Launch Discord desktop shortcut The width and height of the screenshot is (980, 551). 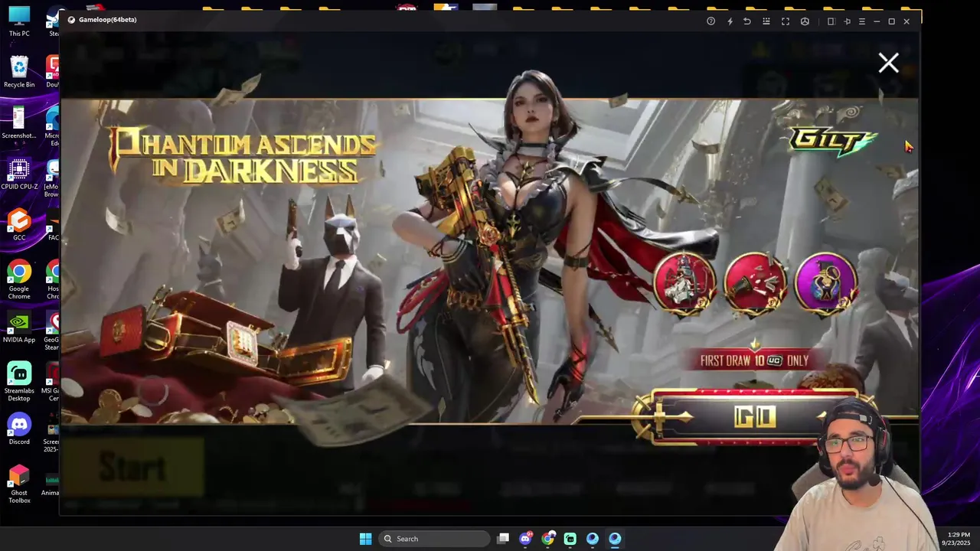click(19, 429)
